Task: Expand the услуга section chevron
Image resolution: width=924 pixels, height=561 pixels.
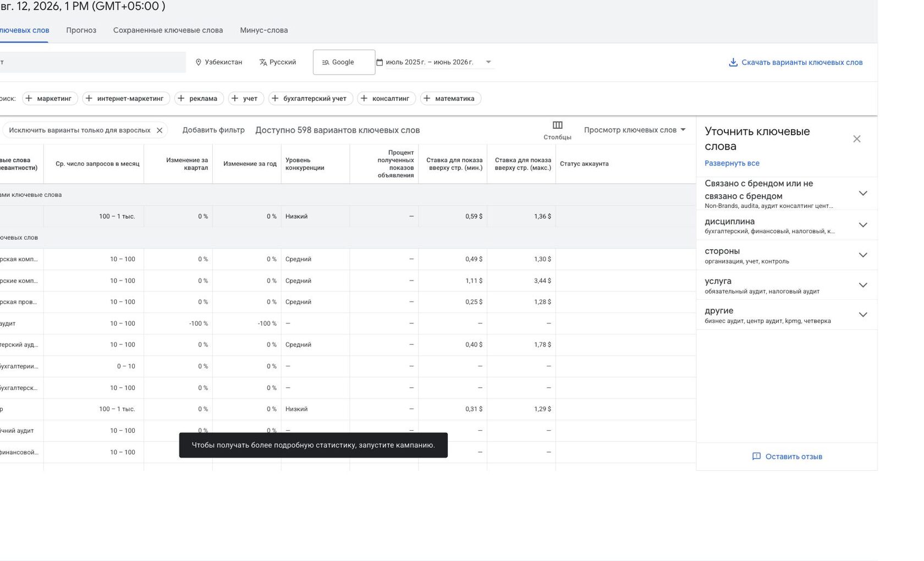Action: (x=863, y=285)
